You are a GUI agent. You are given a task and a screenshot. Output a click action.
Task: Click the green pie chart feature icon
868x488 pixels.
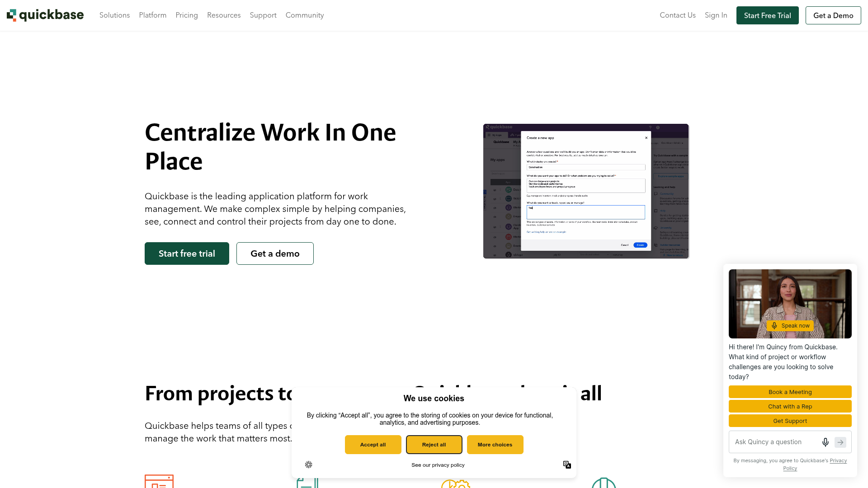click(x=604, y=483)
